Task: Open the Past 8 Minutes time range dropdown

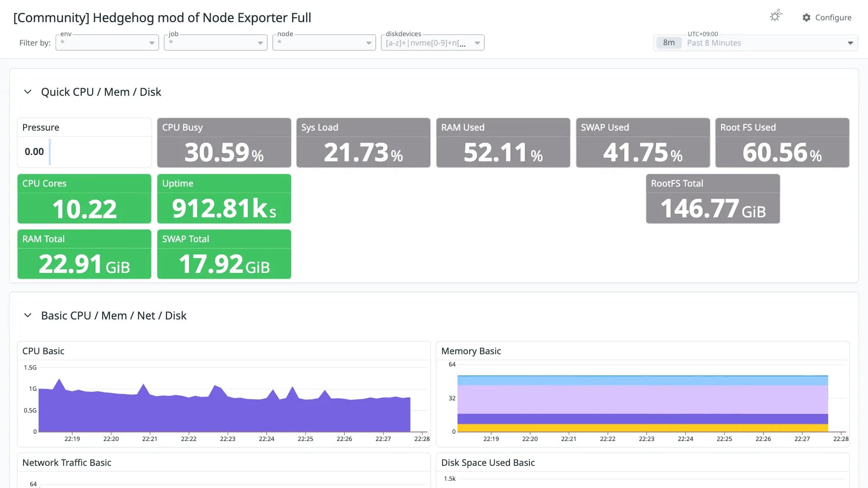Action: (755, 42)
